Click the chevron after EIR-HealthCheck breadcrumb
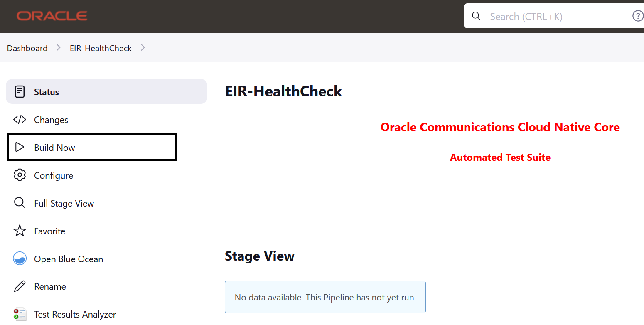644x325 pixels. pos(143,47)
